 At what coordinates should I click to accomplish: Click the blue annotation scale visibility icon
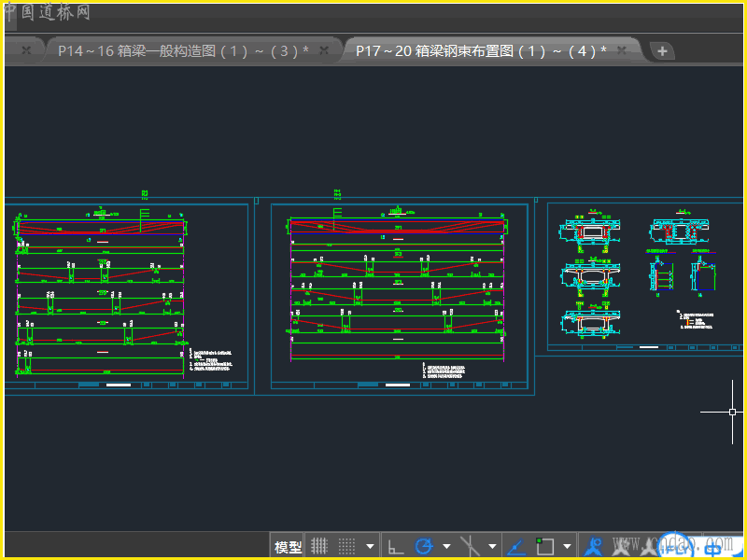[595, 546]
